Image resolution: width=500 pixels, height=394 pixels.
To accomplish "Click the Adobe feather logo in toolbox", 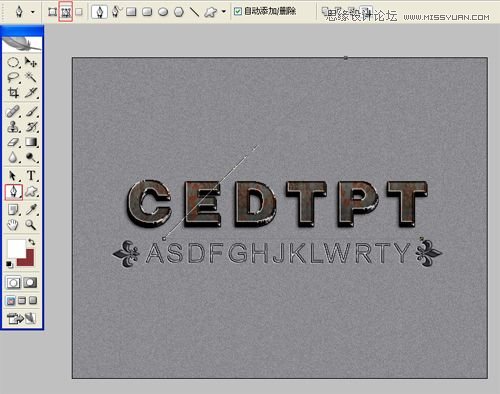I will [x=22, y=44].
